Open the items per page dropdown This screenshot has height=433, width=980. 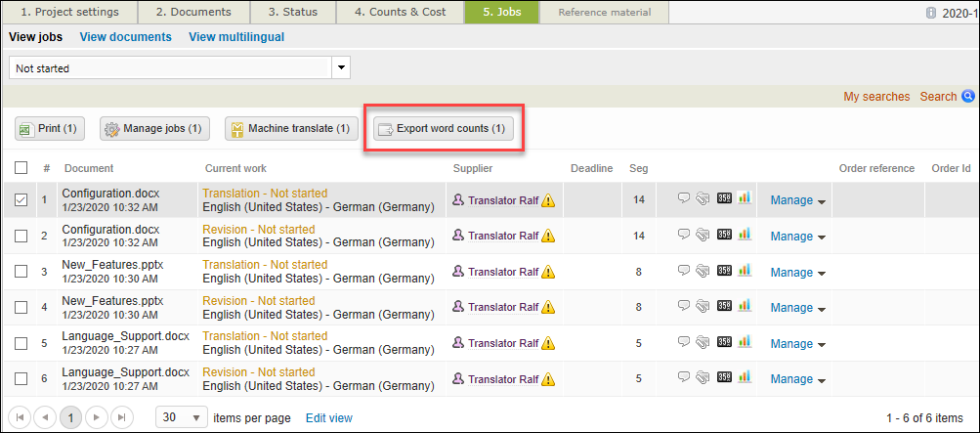coord(182,417)
